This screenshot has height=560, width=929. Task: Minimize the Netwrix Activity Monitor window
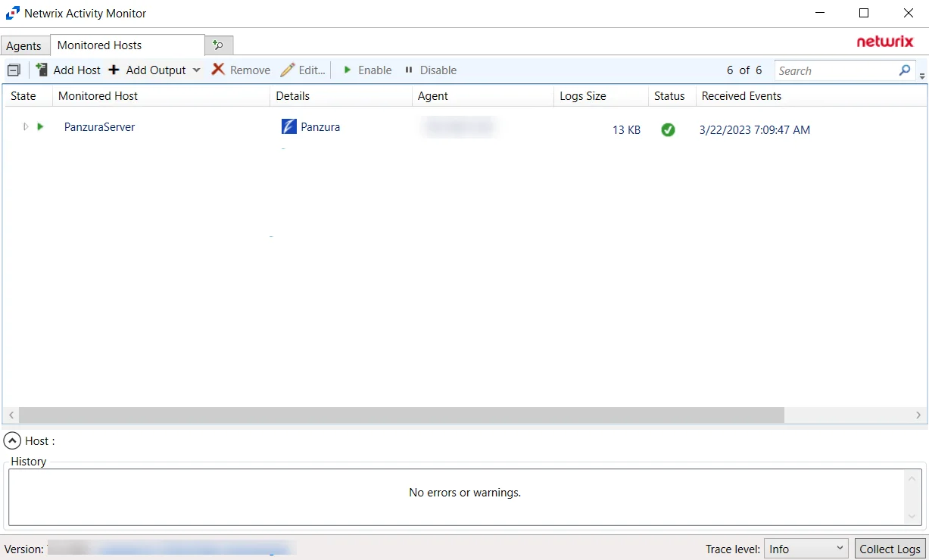820,13
